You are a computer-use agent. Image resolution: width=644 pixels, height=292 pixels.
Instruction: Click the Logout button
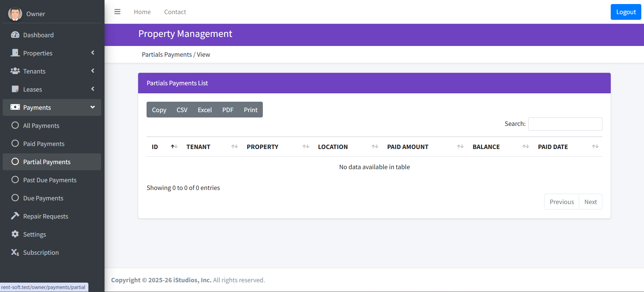click(626, 12)
